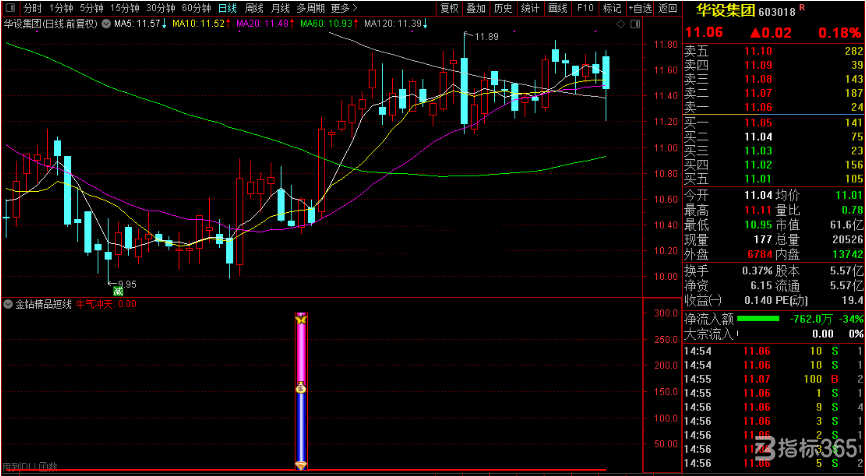Open the 金钻精品短线 indicator dropdown arrow
This screenshot has width=866, height=476.
point(7,304)
